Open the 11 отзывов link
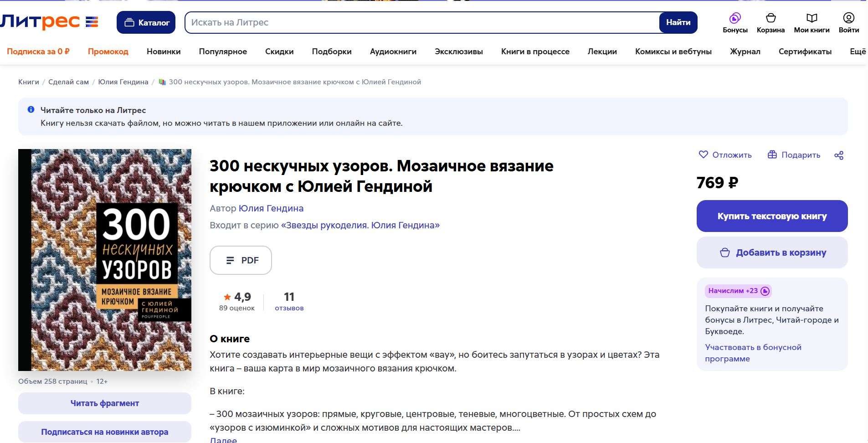Screen dimensions: 868x443 tap(289, 302)
